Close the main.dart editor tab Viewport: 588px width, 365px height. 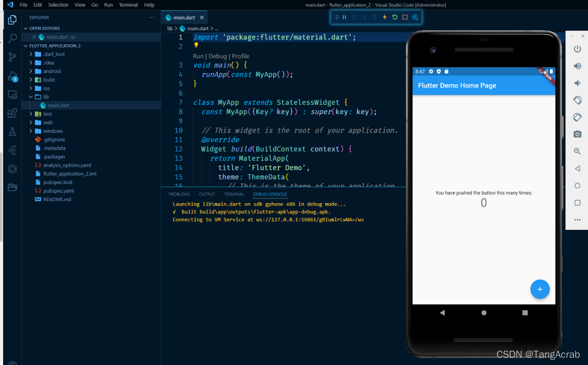[x=202, y=17]
